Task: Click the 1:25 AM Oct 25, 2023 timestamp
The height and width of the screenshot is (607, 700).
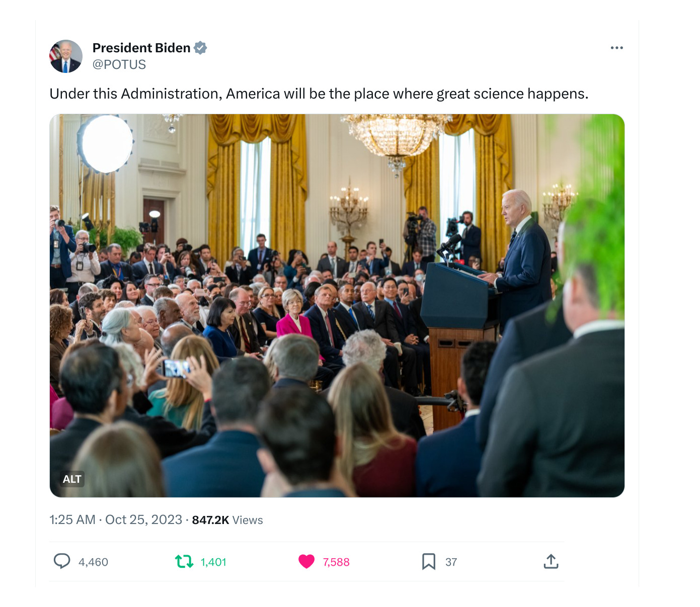Action: pyautogui.click(x=116, y=520)
